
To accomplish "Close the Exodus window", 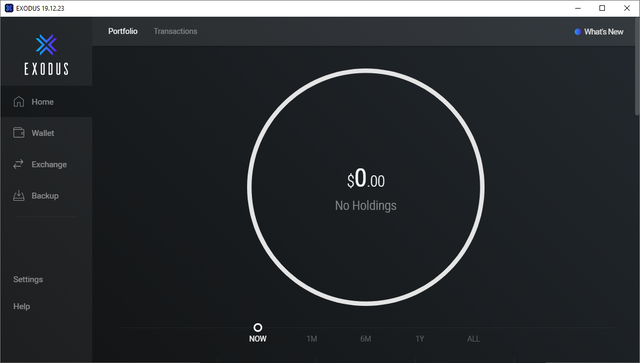I will click(627, 8).
